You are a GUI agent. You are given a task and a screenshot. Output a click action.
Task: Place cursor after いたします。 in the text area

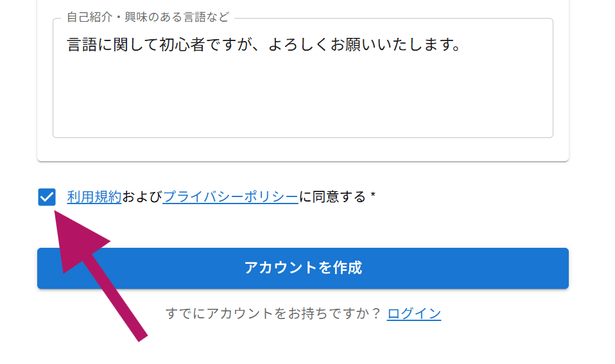pyautogui.click(x=462, y=45)
